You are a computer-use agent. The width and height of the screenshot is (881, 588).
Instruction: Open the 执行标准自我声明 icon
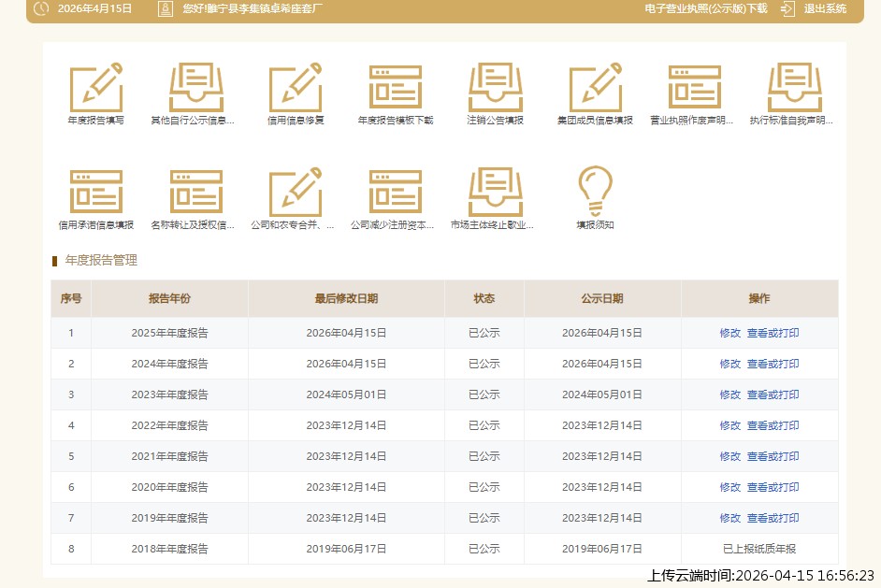tap(794, 88)
